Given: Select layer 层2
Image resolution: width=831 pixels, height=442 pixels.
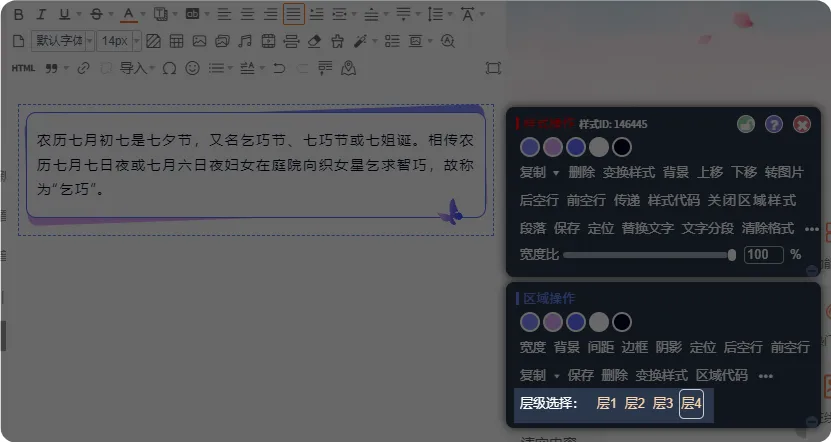Looking at the screenshot, I should click(x=634, y=403).
